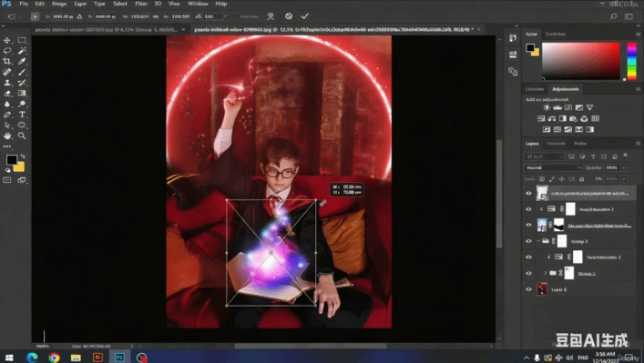
Task: Open the Window menu
Action: pos(198,4)
